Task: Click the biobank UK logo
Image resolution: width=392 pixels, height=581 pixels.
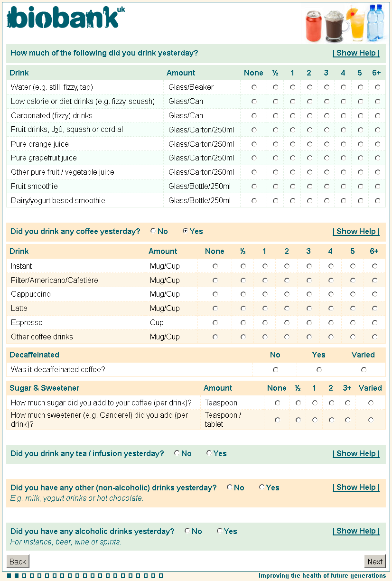Action: 65,18
